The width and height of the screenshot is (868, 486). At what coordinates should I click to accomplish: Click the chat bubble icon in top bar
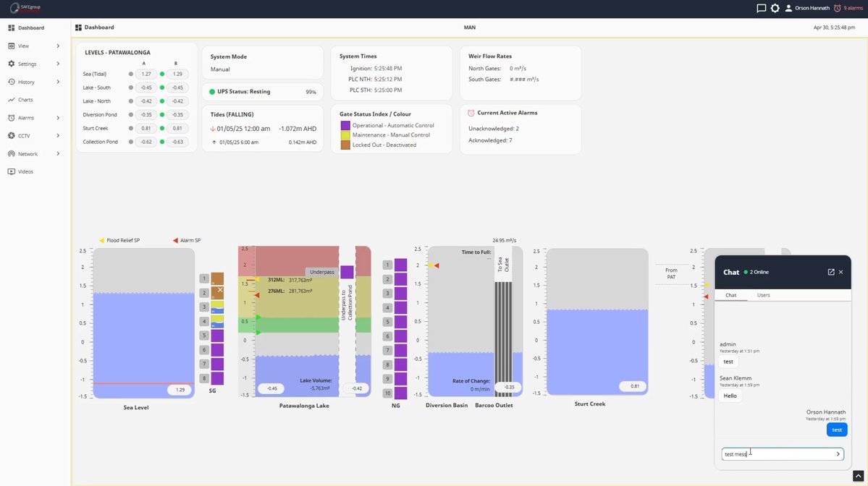(760, 8)
